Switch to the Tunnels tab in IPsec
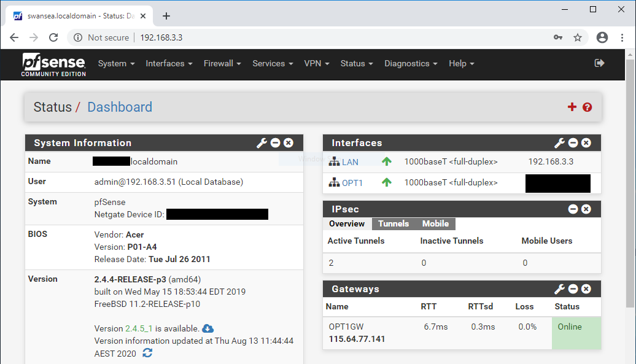636x364 pixels. click(394, 223)
